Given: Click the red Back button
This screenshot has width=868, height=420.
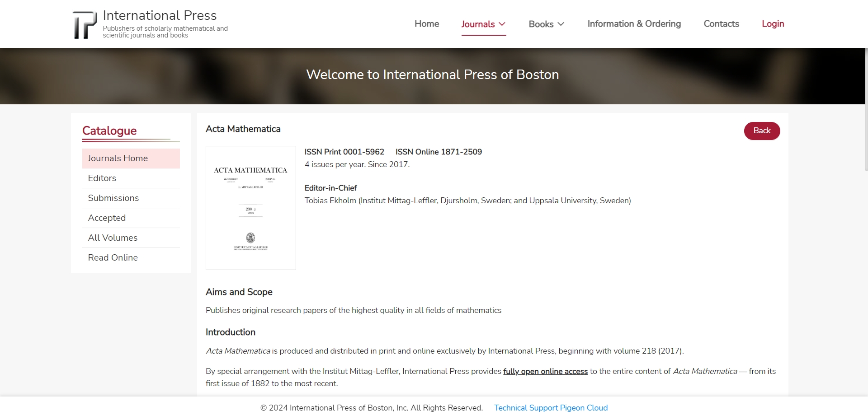Looking at the screenshot, I should coord(762,131).
